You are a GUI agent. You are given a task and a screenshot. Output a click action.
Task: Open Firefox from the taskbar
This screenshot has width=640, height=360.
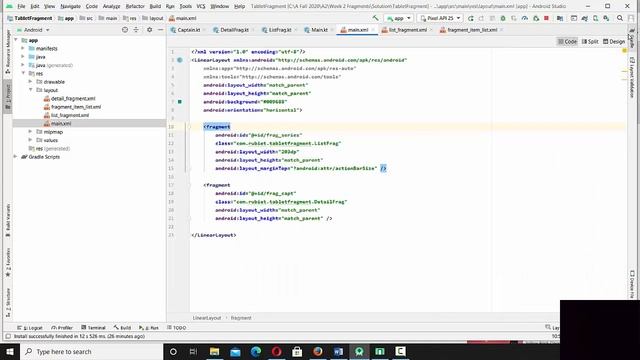[x=318, y=351]
